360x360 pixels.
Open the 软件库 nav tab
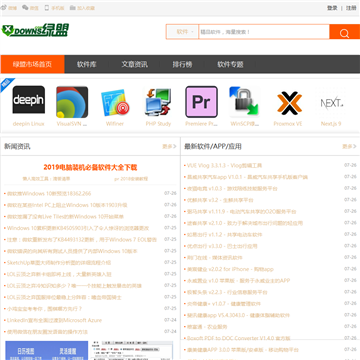[x=87, y=64]
